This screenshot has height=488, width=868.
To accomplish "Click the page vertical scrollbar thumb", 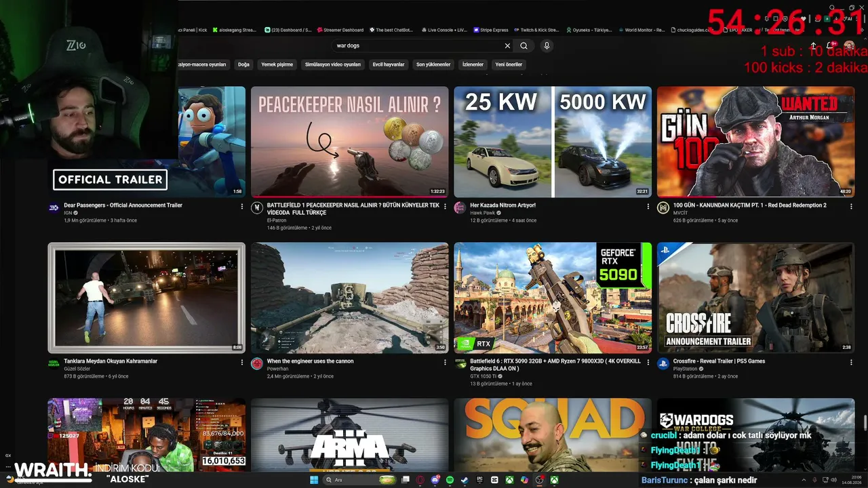I will (865, 422).
